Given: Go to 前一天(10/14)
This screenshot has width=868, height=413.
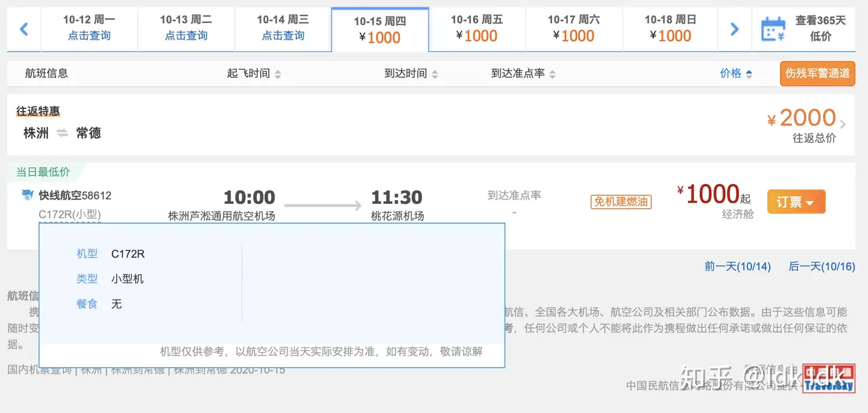Looking at the screenshot, I should coord(738,266).
